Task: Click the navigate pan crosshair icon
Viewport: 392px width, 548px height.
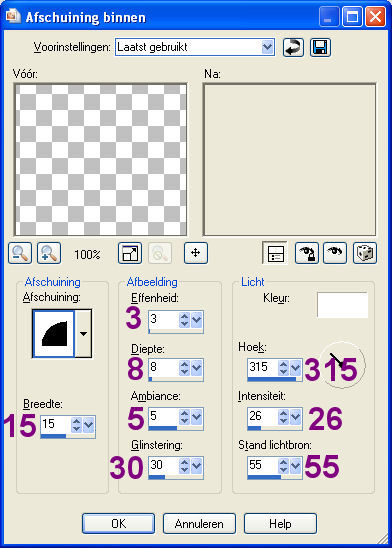Action: 196,253
